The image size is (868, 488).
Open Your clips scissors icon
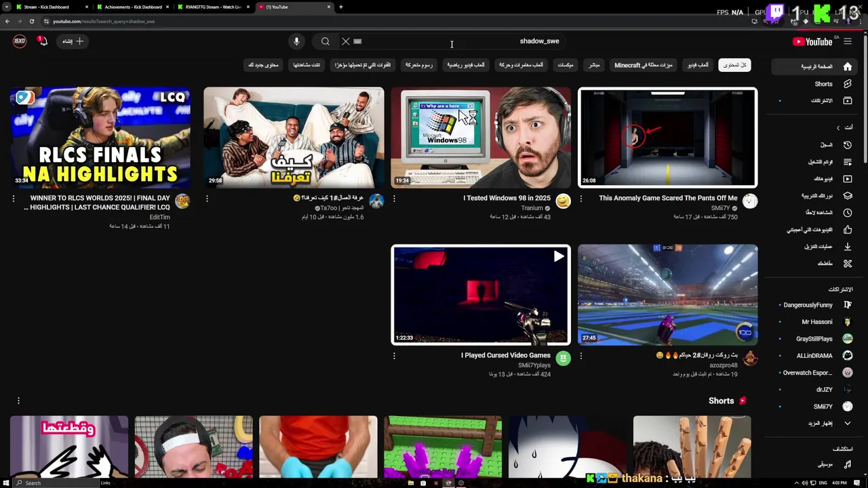tap(848, 264)
